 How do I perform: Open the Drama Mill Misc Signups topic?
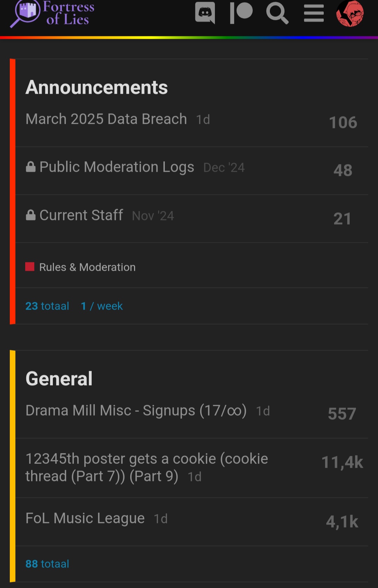pos(136,411)
